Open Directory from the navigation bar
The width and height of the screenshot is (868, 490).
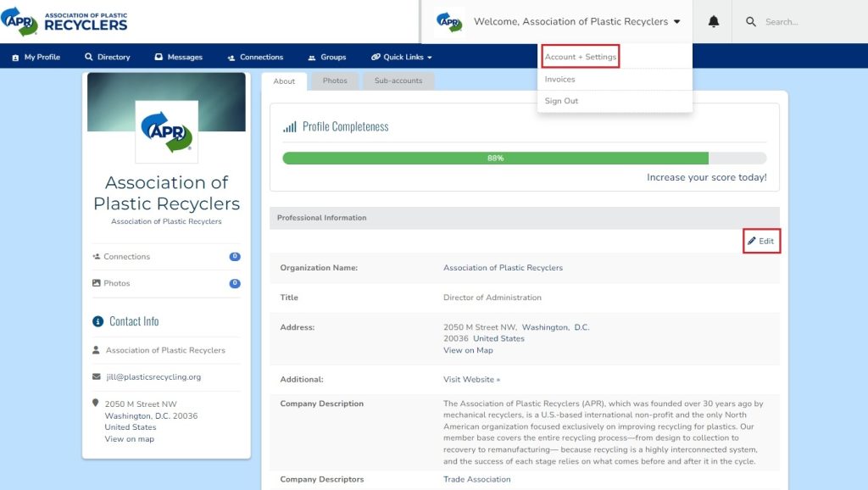[x=108, y=57]
